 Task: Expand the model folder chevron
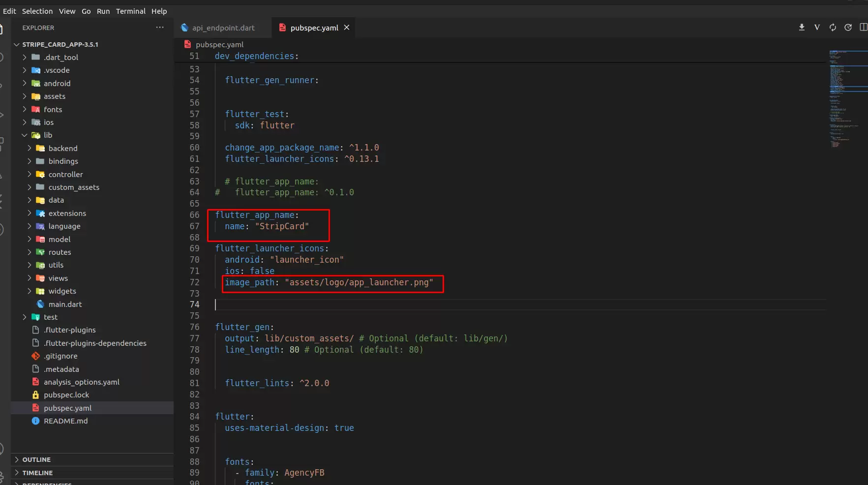[x=30, y=239]
